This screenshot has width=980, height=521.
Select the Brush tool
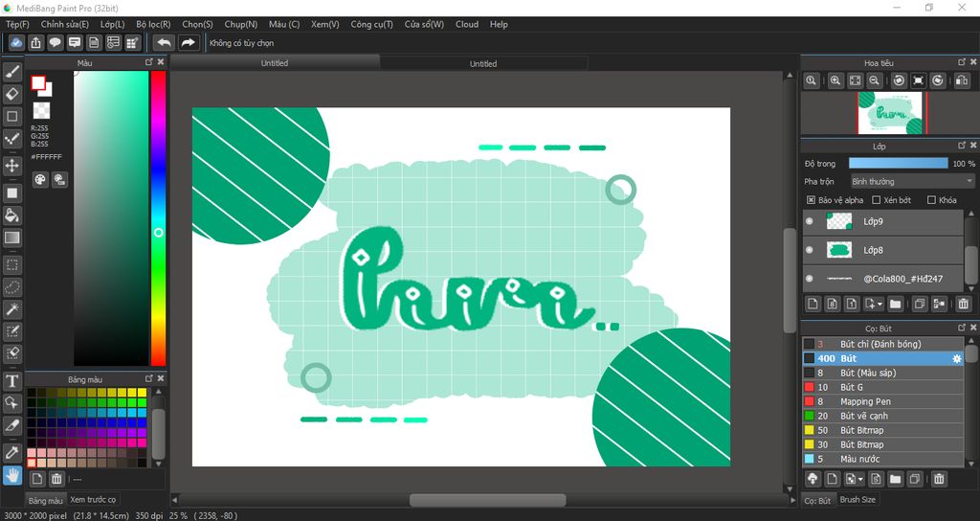11,72
